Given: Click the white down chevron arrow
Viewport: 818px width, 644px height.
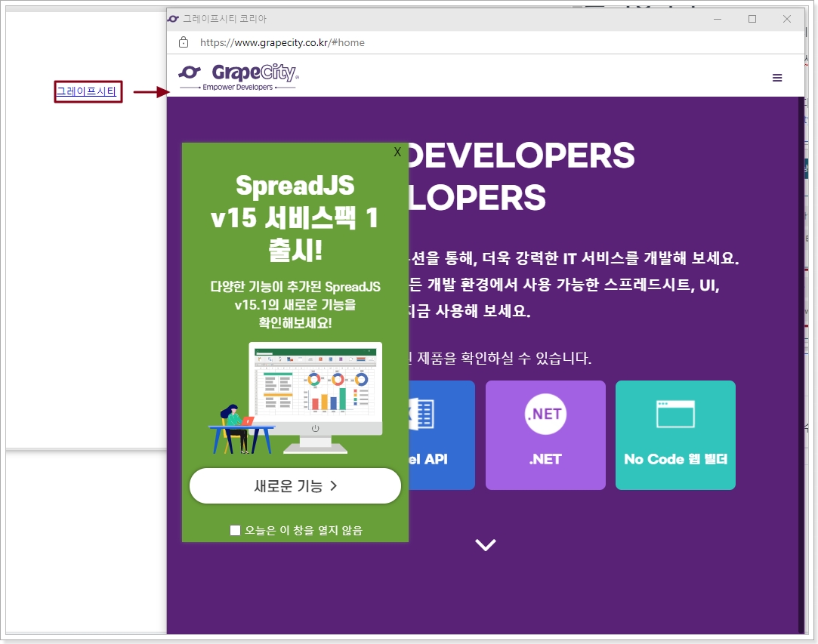Looking at the screenshot, I should click(486, 544).
